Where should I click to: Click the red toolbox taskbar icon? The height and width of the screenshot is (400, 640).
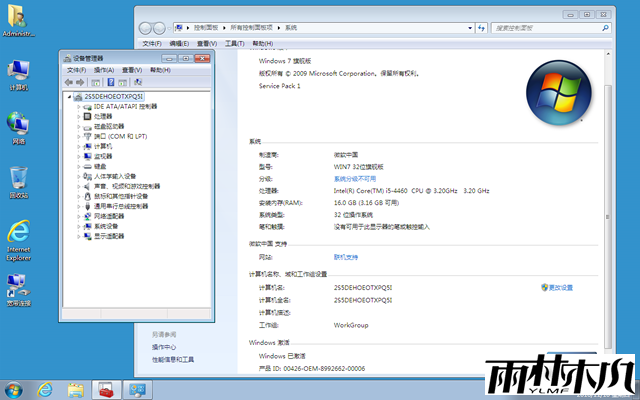pyautogui.click(x=105, y=389)
